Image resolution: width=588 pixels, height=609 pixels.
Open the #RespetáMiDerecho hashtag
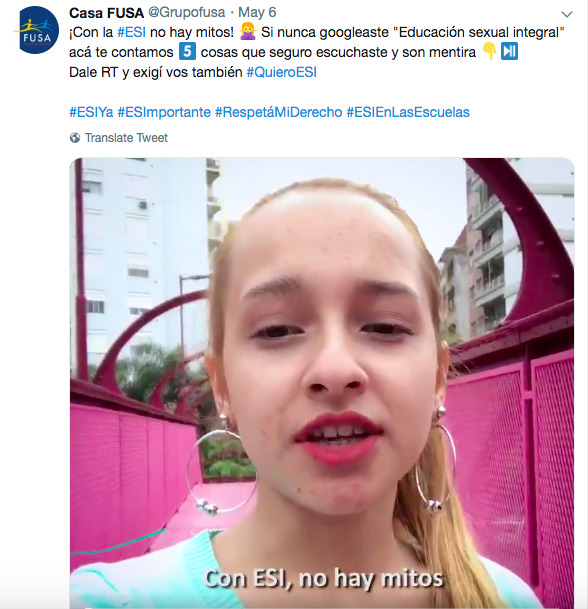click(278, 112)
